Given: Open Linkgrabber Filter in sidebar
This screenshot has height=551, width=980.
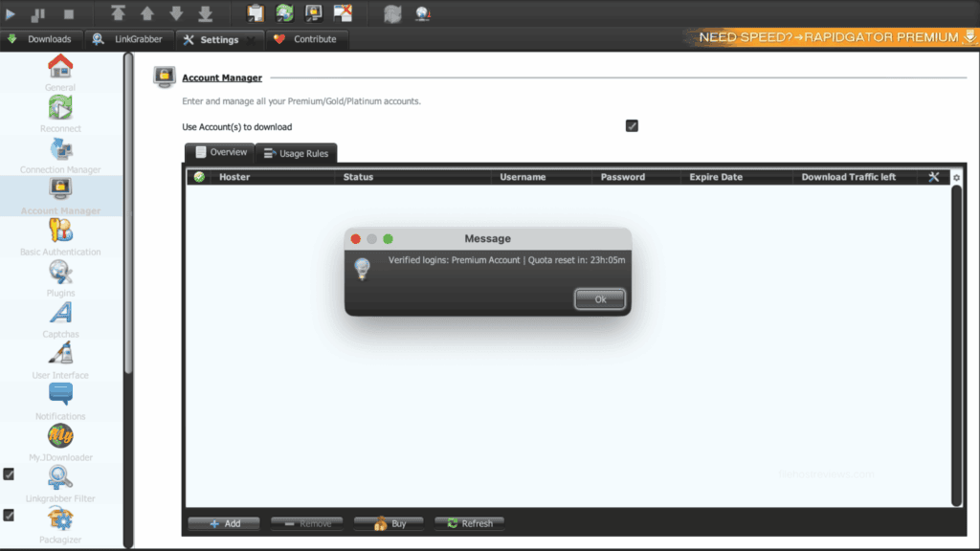Looking at the screenshot, I should coord(60,485).
